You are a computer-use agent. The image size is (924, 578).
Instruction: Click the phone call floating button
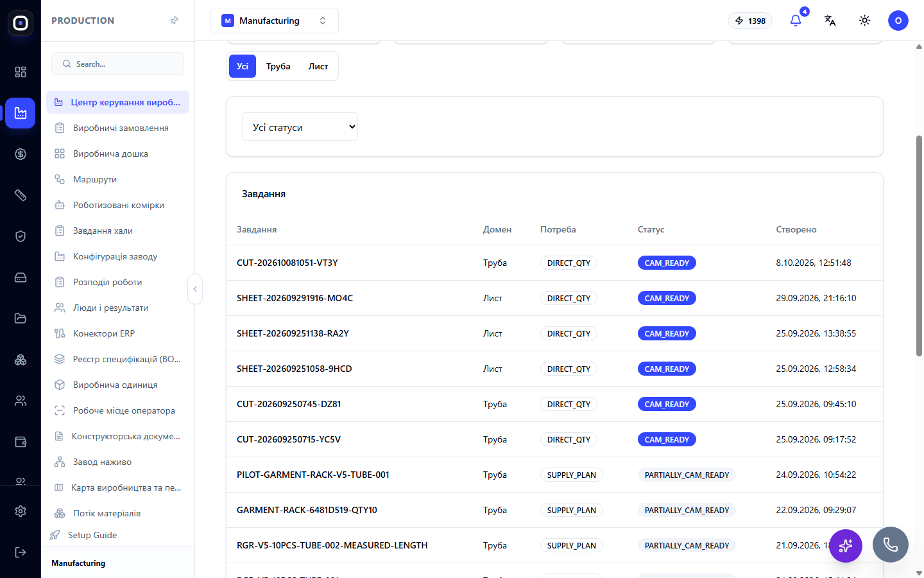point(891,545)
